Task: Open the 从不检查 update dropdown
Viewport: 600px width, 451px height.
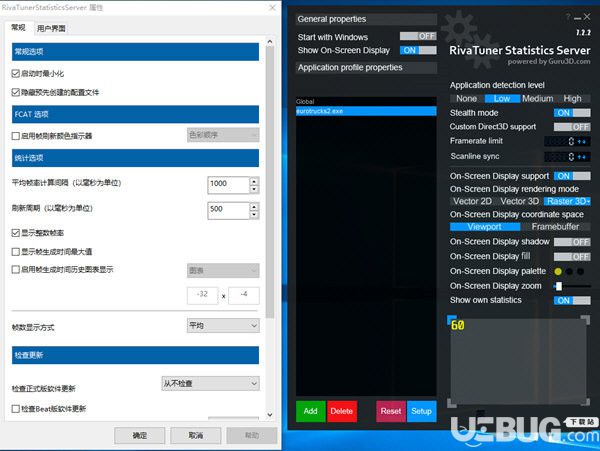Action: [x=210, y=383]
